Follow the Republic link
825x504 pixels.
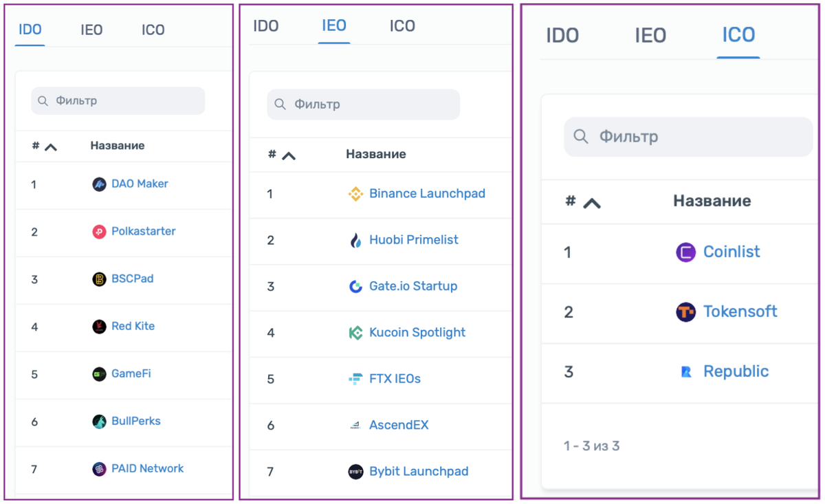736,371
